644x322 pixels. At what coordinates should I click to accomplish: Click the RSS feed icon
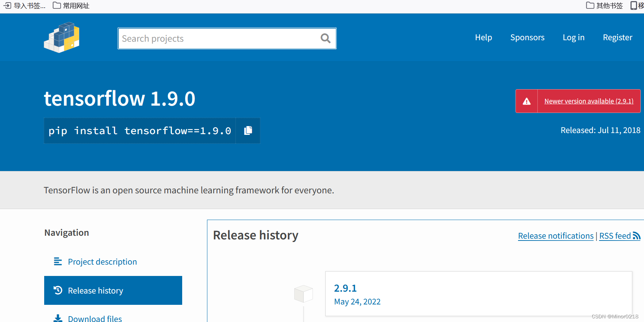pyautogui.click(x=637, y=236)
